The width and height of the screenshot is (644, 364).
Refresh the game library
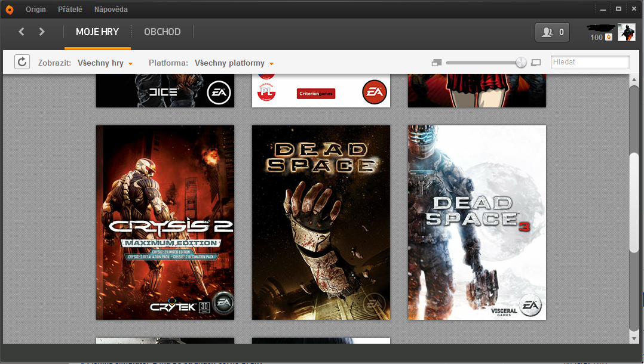point(22,62)
